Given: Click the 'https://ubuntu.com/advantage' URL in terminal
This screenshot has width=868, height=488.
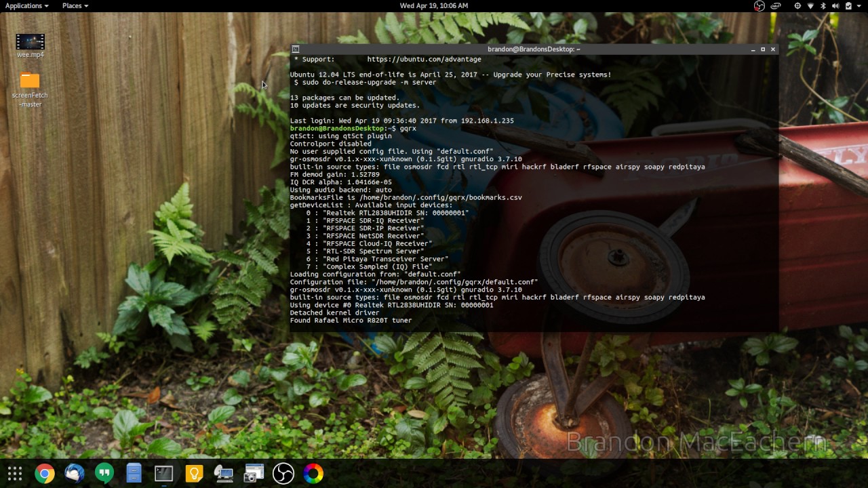Looking at the screenshot, I should (425, 60).
